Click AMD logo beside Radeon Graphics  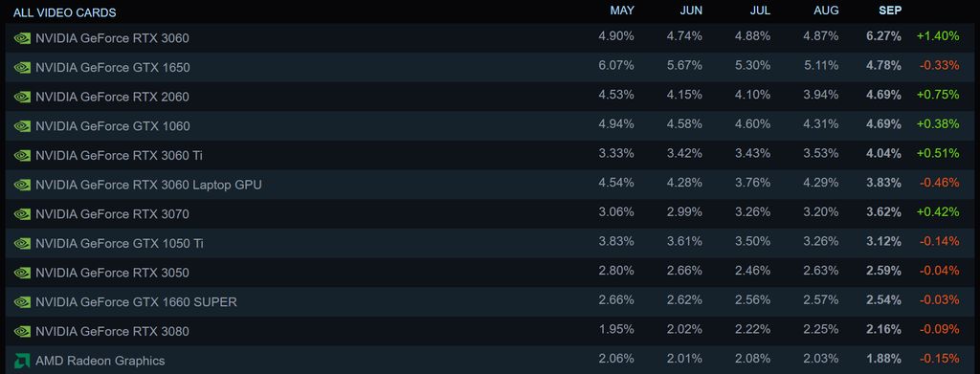(22, 361)
